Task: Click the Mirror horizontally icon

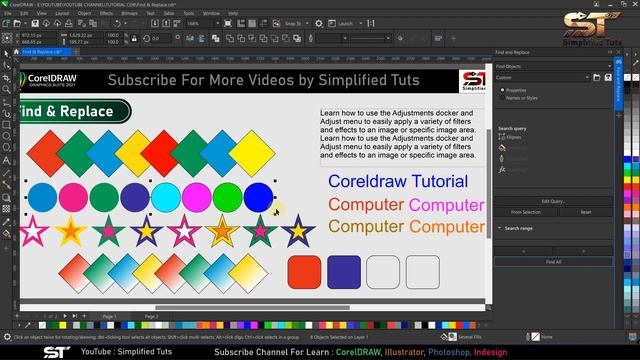Action: click(x=190, y=38)
